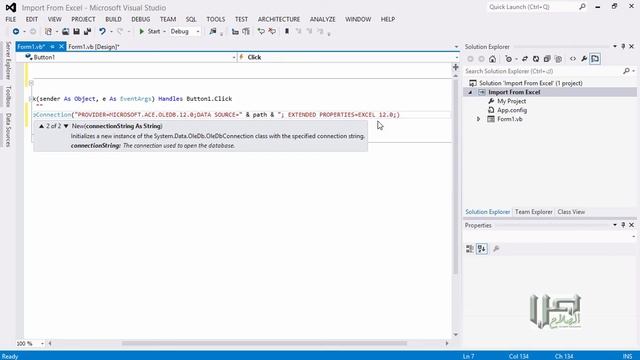Viewport: 640px width, 360px height.
Task: Toggle auto-hide pin on Properties panel
Action: (x=623, y=225)
